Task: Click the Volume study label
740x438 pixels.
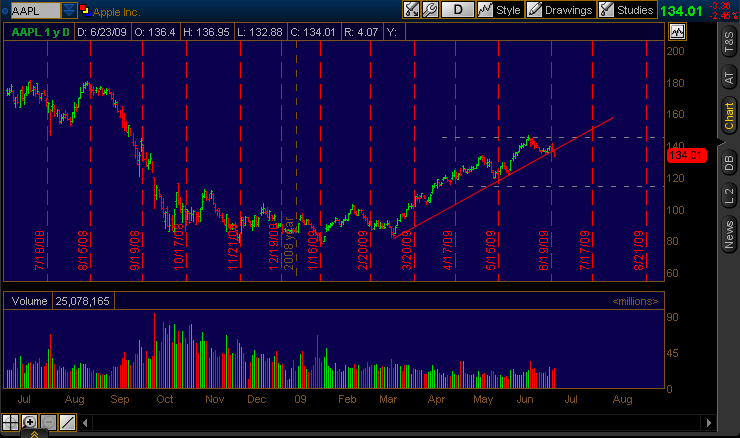Action: point(29,301)
